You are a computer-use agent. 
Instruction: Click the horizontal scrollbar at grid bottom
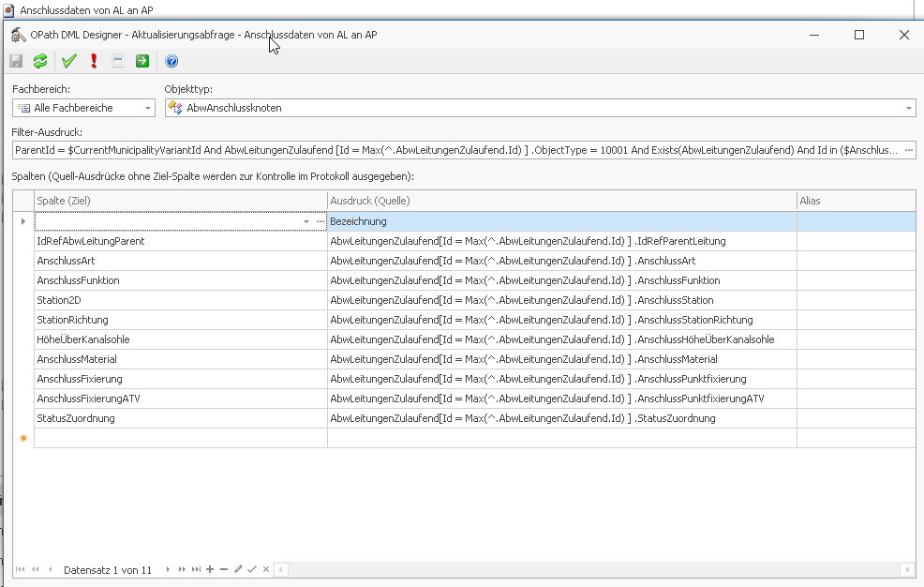click(590, 569)
